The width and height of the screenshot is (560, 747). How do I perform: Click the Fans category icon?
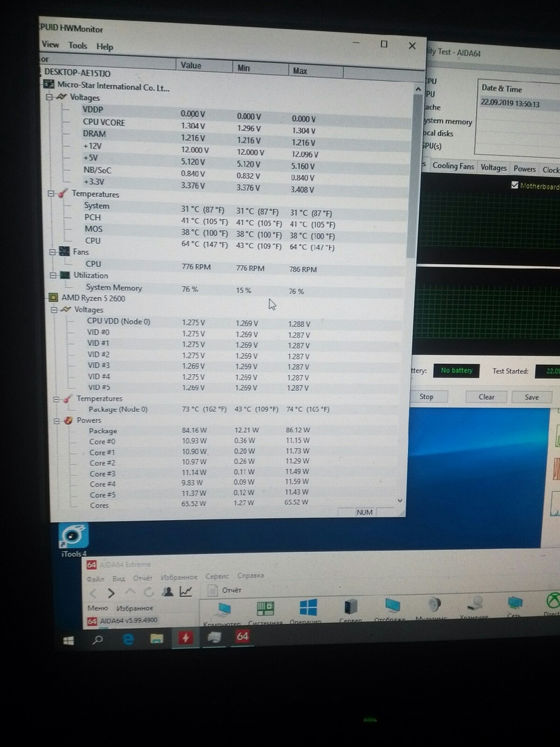64,251
